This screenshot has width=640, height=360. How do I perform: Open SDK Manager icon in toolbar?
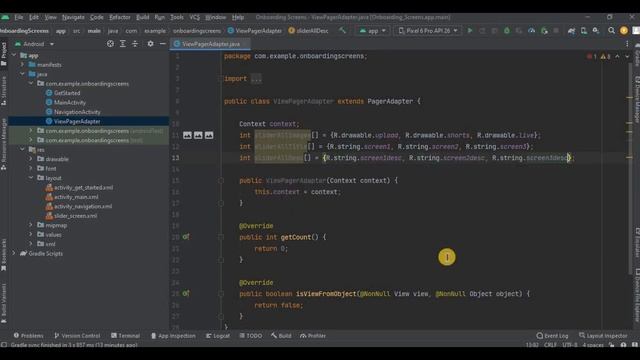[596, 31]
